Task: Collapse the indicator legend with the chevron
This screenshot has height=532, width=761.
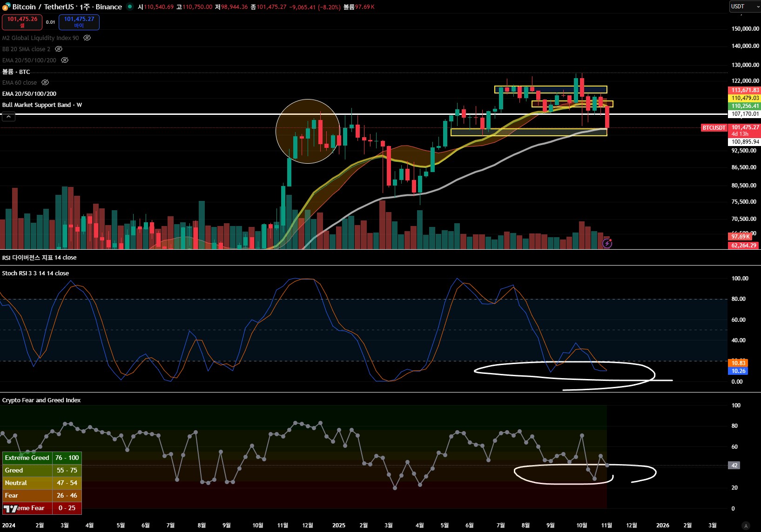Action: click(x=8, y=117)
